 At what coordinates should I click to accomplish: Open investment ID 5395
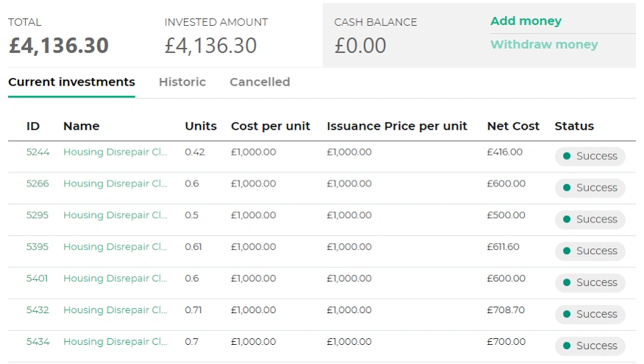point(38,248)
